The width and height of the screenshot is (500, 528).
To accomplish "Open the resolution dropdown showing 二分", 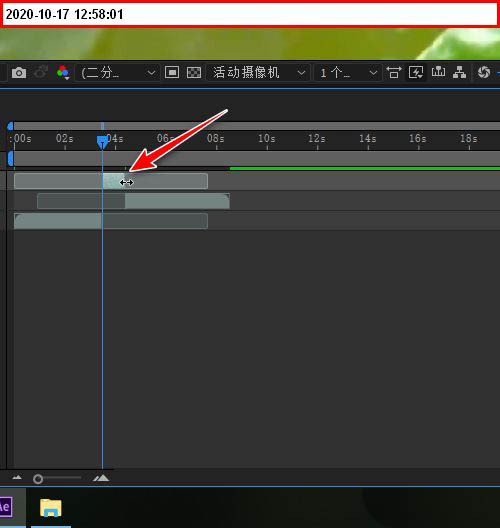I will pyautogui.click(x=117, y=72).
